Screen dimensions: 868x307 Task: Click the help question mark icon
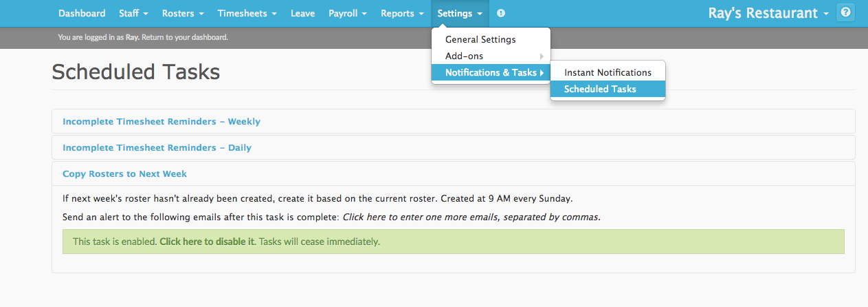click(x=845, y=12)
